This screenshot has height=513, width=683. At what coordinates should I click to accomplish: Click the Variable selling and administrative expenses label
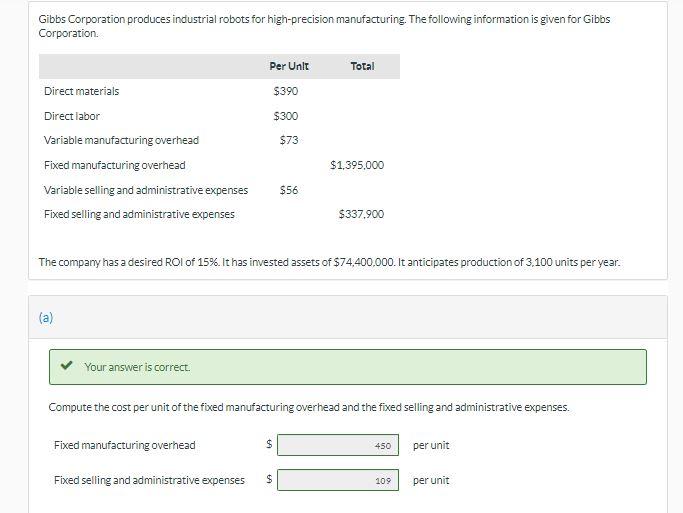click(x=146, y=190)
